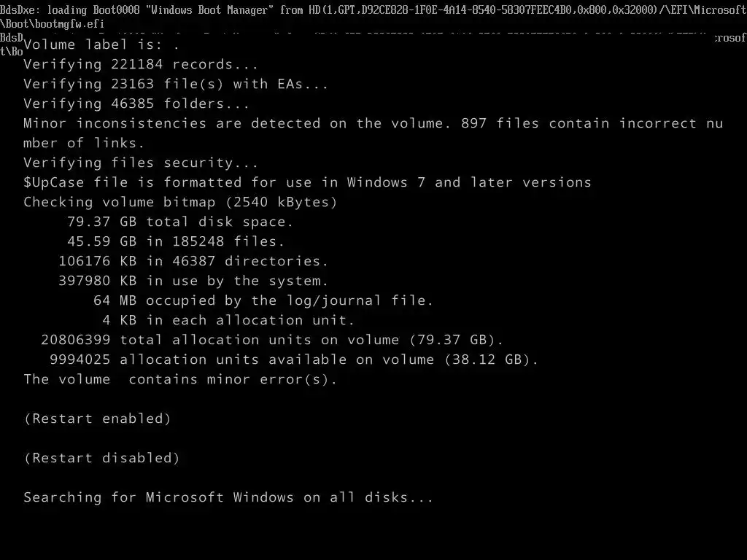Click "106176 KB in 46387 directories" line
747x560 pixels.
(x=193, y=261)
